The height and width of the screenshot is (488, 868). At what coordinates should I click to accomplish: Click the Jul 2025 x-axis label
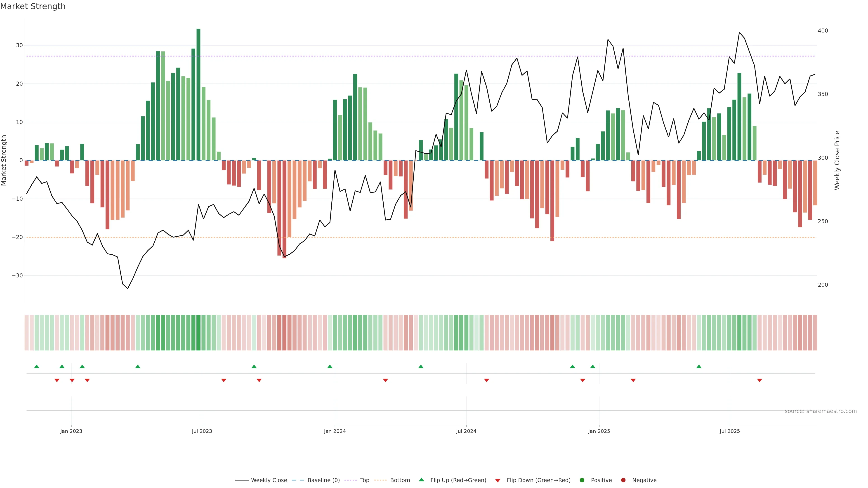729,431
